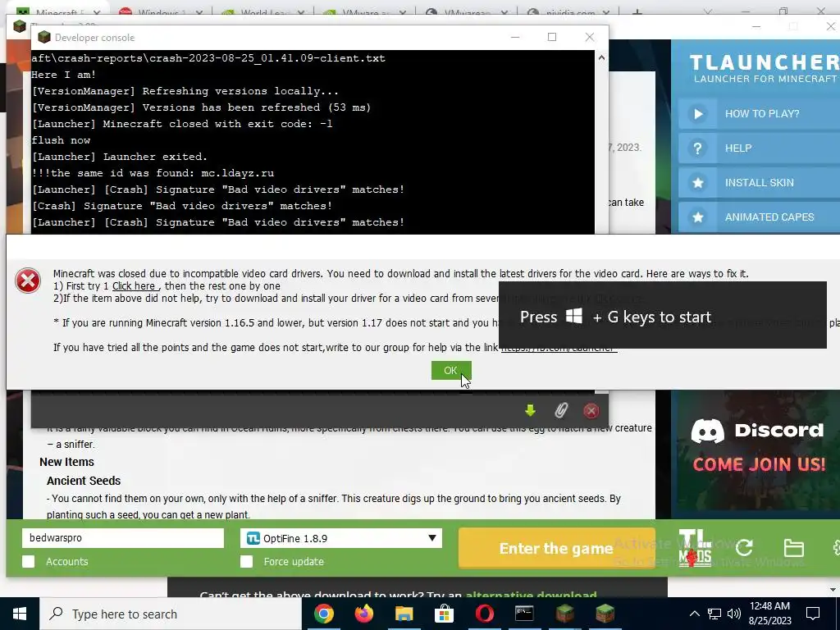Open Microsoft Store from the taskbar
Image resolution: width=840 pixels, height=630 pixels.
444,614
